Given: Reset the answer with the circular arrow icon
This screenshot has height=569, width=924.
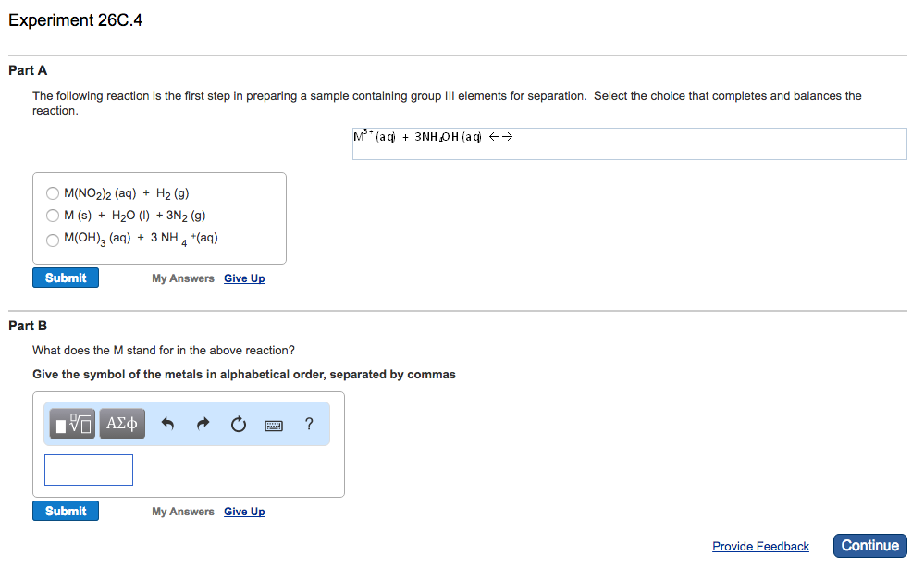Looking at the screenshot, I should coord(238,423).
